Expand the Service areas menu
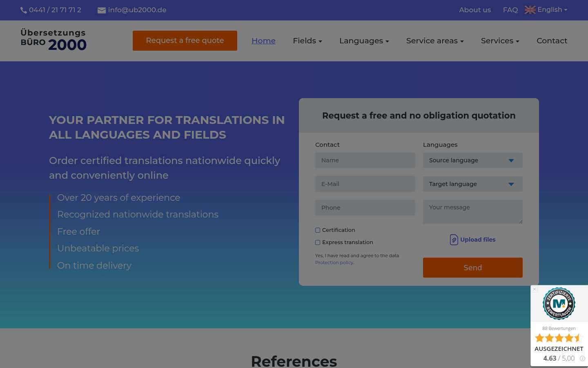 pos(435,41)
